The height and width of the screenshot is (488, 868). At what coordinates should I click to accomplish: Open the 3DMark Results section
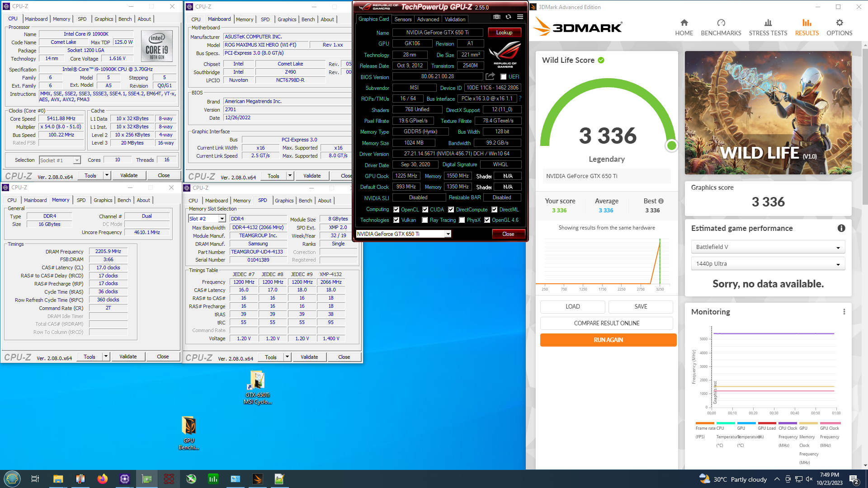coord(807,28)
